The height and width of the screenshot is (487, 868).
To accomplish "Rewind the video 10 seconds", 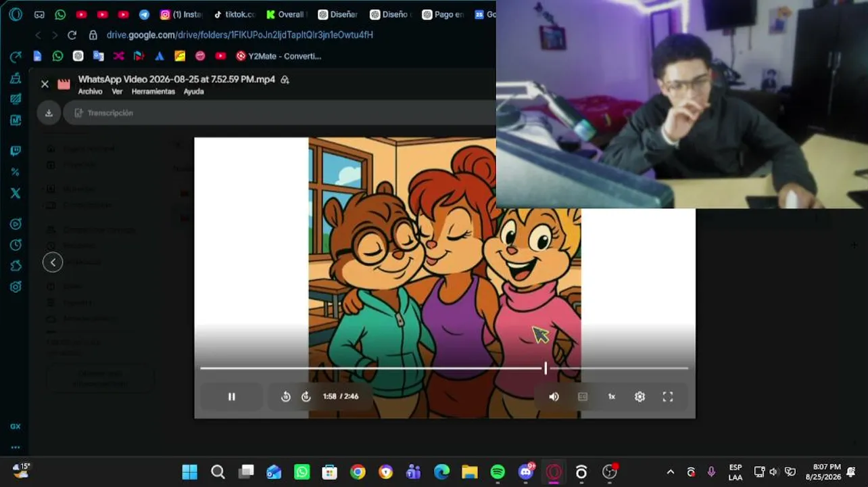I will (285, 397).
